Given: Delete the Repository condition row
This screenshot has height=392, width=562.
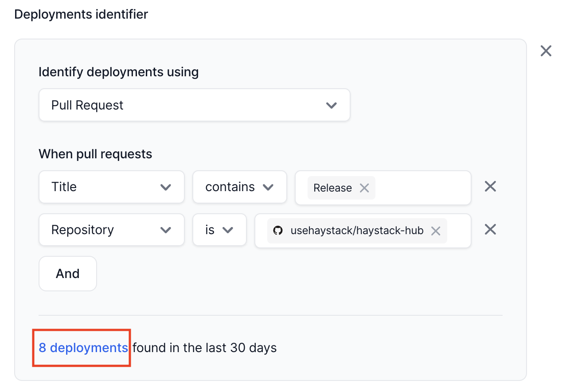Looking at the screenshot, I should tap(490, 230).
